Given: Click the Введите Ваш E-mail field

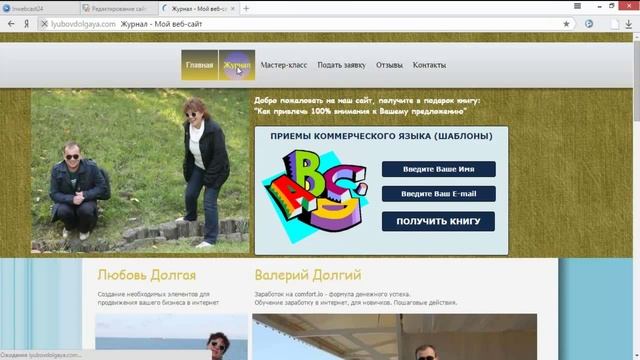Looking at the screenshot, I should pyautogui.click(x=439, y=194).
